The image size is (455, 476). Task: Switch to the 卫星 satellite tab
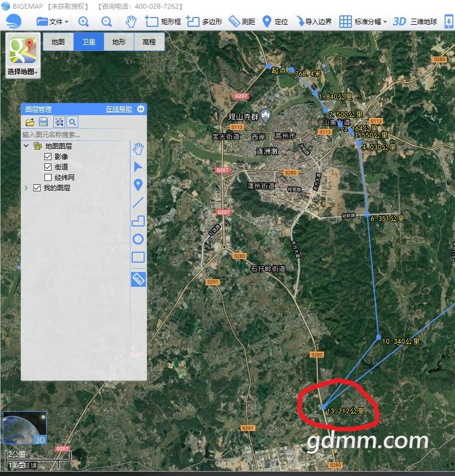click(x=89, y=42)
